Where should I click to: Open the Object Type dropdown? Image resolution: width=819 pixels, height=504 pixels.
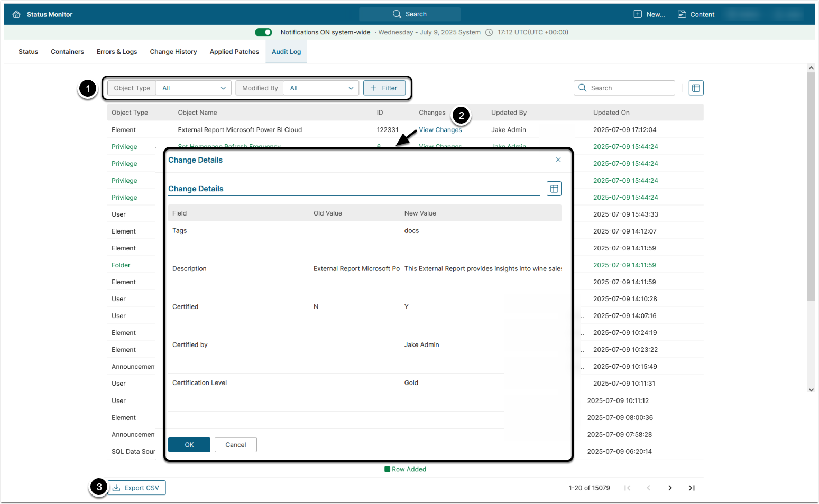pyautogui.click(x=194, y=88)
